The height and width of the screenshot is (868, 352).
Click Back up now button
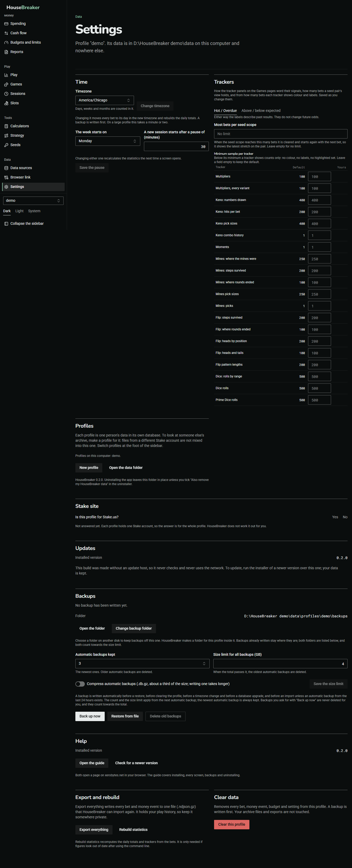click(x=90, y=716)
